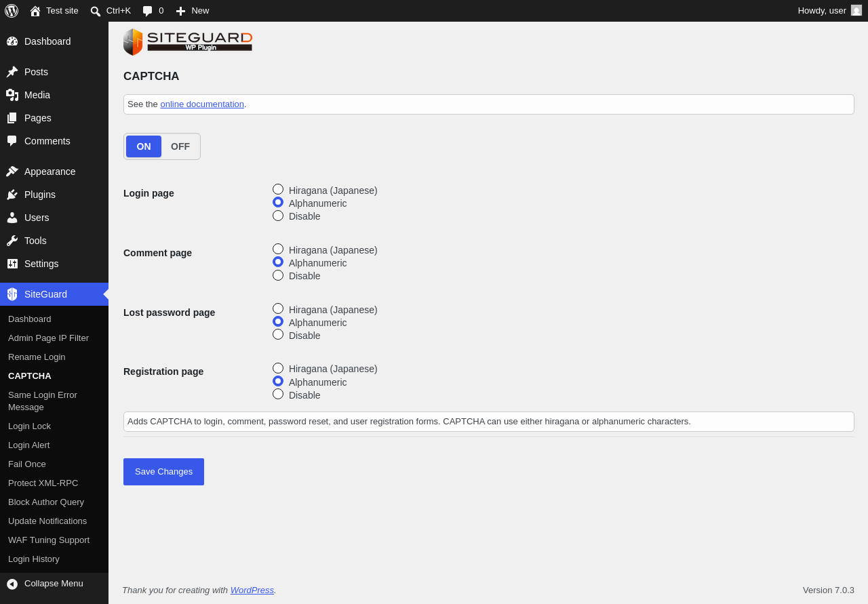Open the Tools wrench icon
This screenshot has width=868, height=604.
tap(12, 241)
